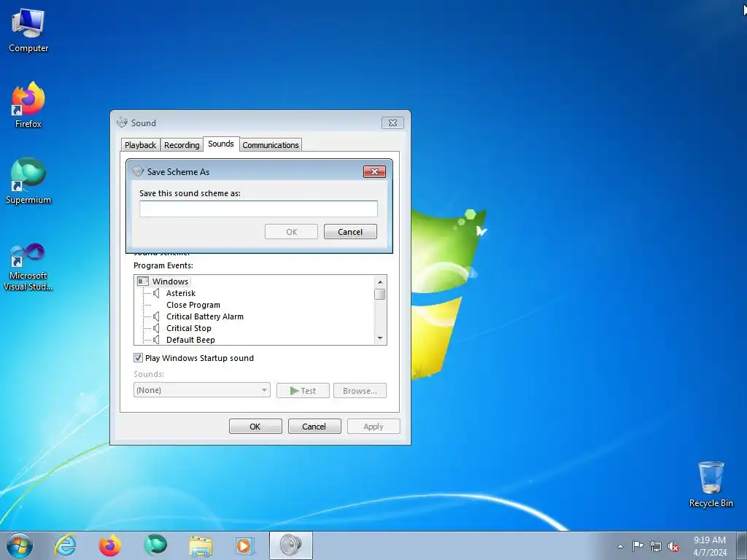Select the Supermium desktop shortcut
747x560 pixels.
(28, 182)
